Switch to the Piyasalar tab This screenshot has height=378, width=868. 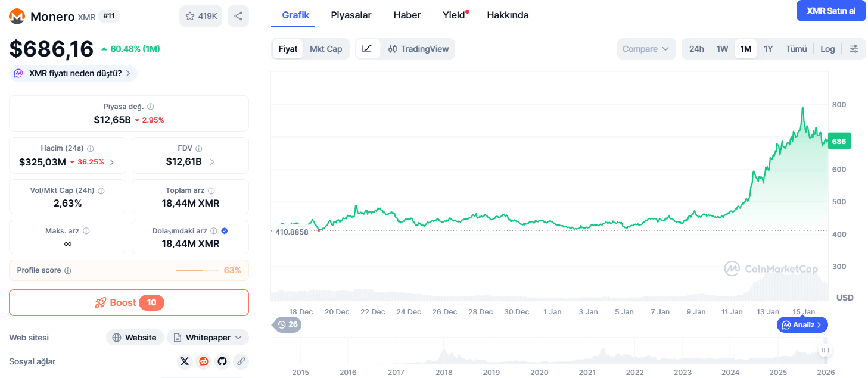[351, 15]
